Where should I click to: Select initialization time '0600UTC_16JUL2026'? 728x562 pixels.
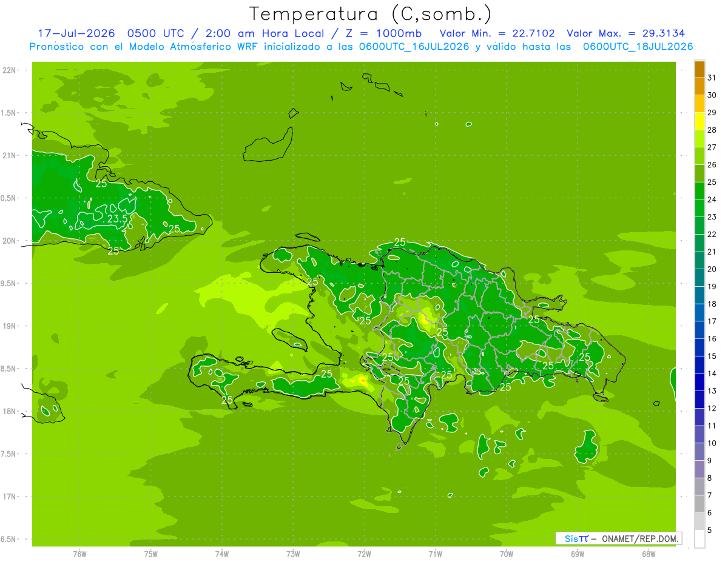414,47
